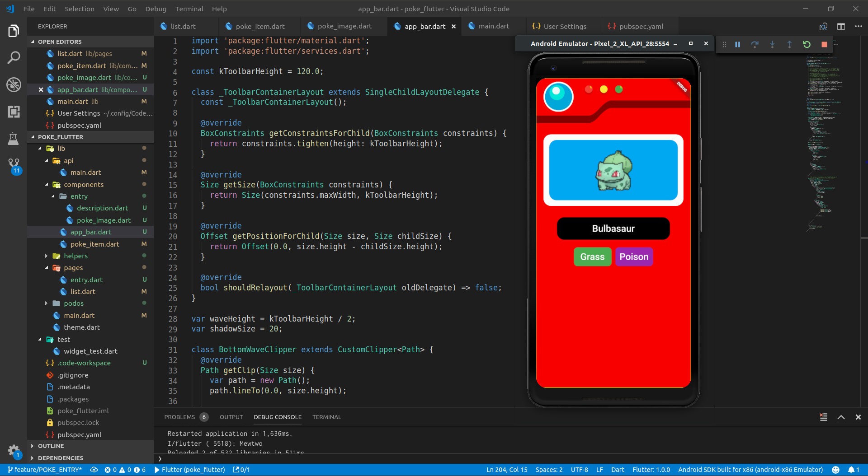Open the Search view in activity bar
Screen dimensions: 868x476
[x=14, y=58]
